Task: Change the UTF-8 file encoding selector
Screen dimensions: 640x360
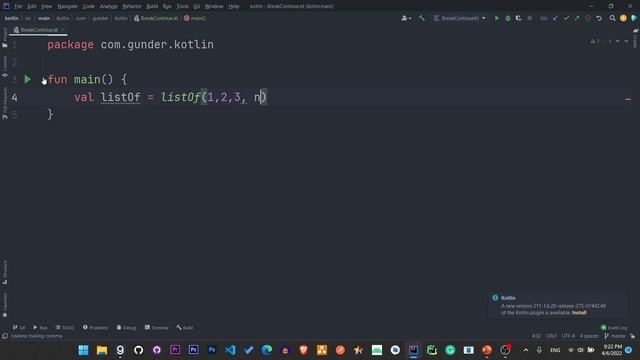Action: coord(568,336)
